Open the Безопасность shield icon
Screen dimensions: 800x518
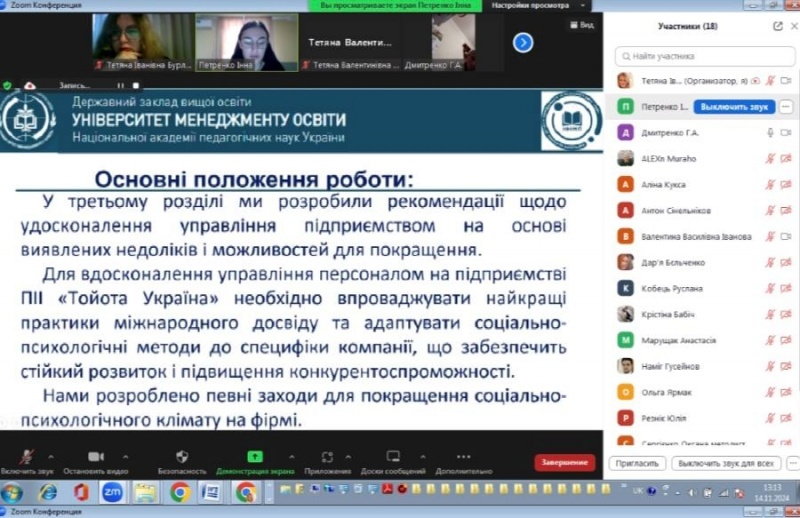pos(182,456)
